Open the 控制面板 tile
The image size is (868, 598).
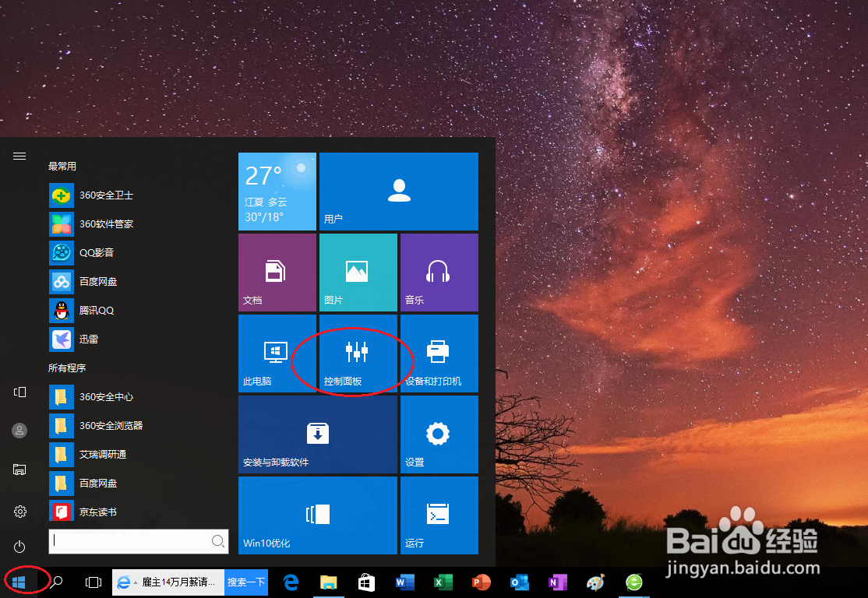point(358,354)
